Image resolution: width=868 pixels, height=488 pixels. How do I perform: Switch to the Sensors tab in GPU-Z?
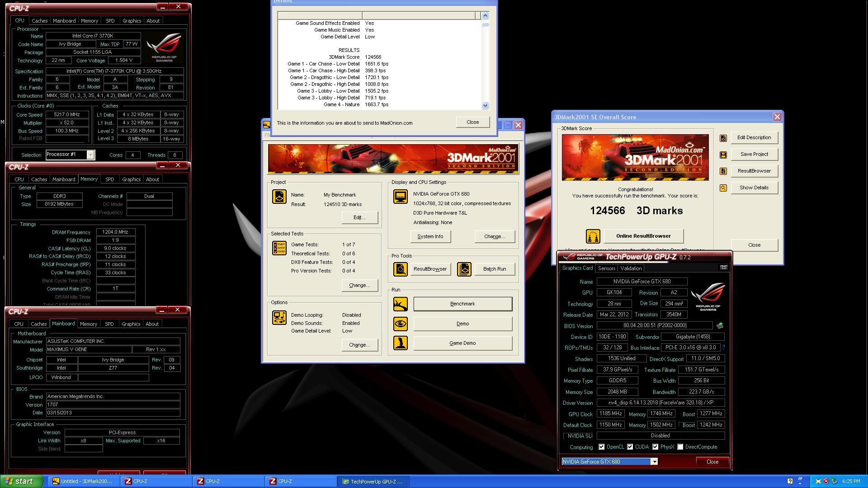[606, 268]
